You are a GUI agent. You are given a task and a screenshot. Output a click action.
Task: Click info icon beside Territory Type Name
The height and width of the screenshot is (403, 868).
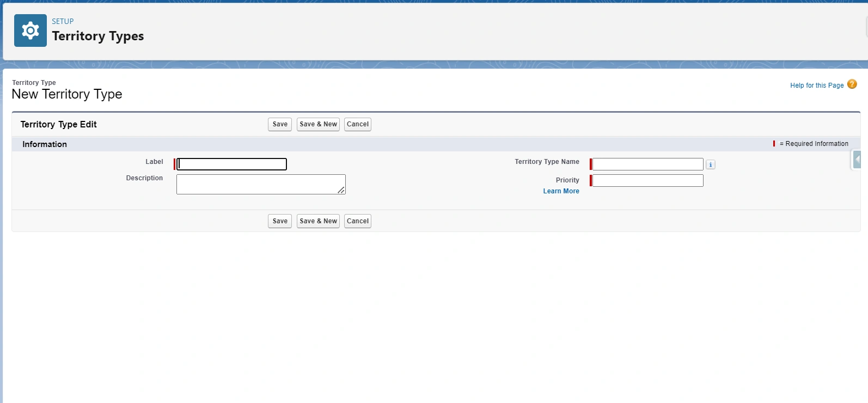(711, 164)
